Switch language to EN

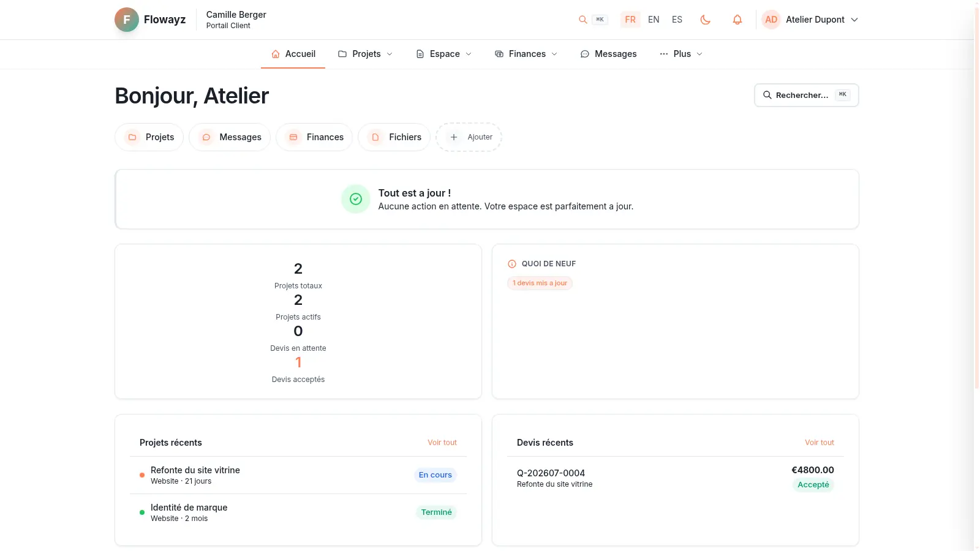[x=654, y=20]
